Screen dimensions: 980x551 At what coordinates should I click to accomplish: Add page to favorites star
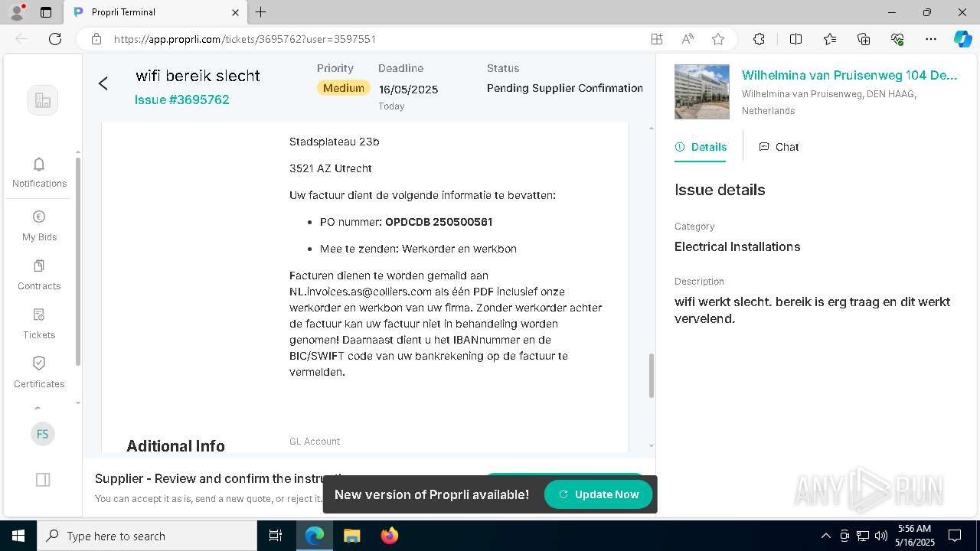tap(718, 39)
